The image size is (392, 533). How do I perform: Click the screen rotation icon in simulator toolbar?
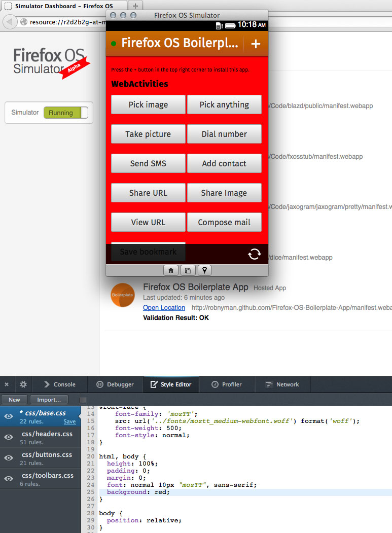click(188, 270)
